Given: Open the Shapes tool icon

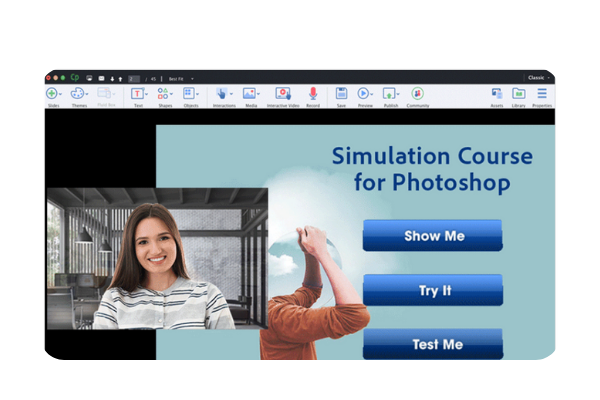Looking at the screenshot, I should (163, 93).
